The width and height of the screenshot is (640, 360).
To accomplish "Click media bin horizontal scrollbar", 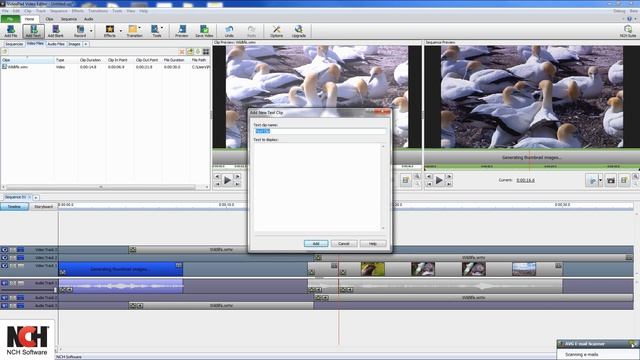I will (100, 187).
